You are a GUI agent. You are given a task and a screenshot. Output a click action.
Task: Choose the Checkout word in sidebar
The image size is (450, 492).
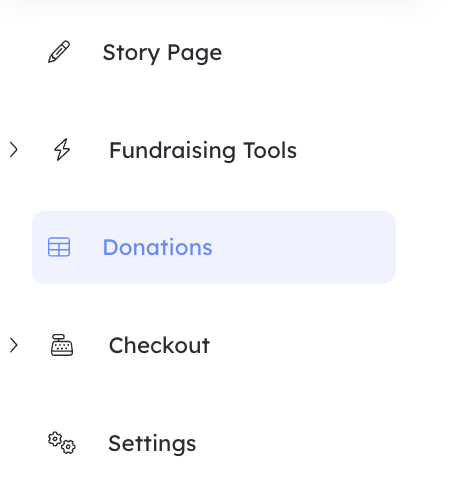point(159,345)
